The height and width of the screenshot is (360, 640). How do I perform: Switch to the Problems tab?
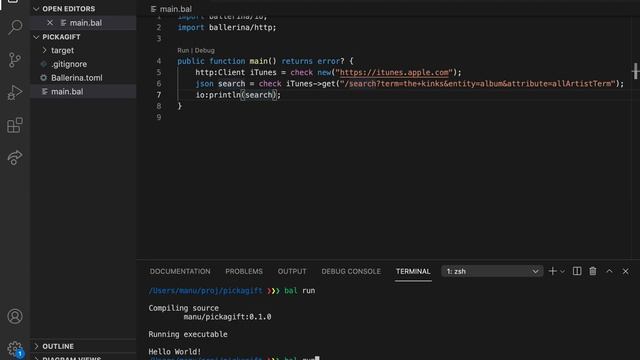244,271
